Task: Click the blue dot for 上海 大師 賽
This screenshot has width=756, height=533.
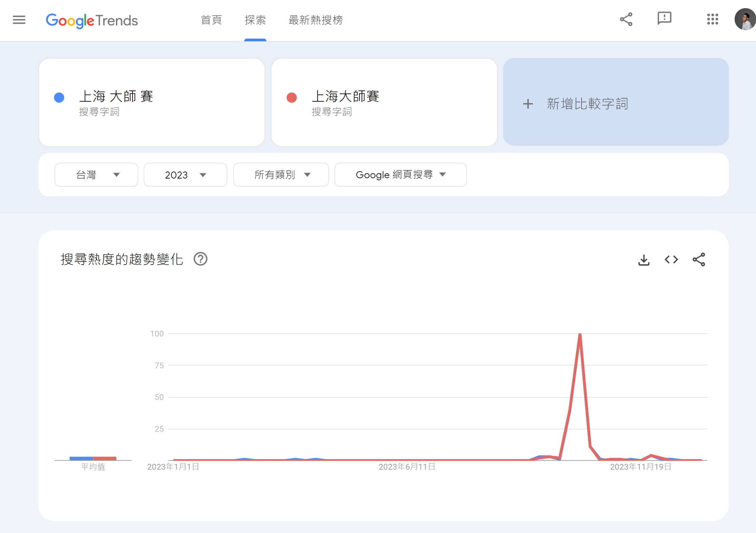Action: pyautogui.click(x=59, y=98)
